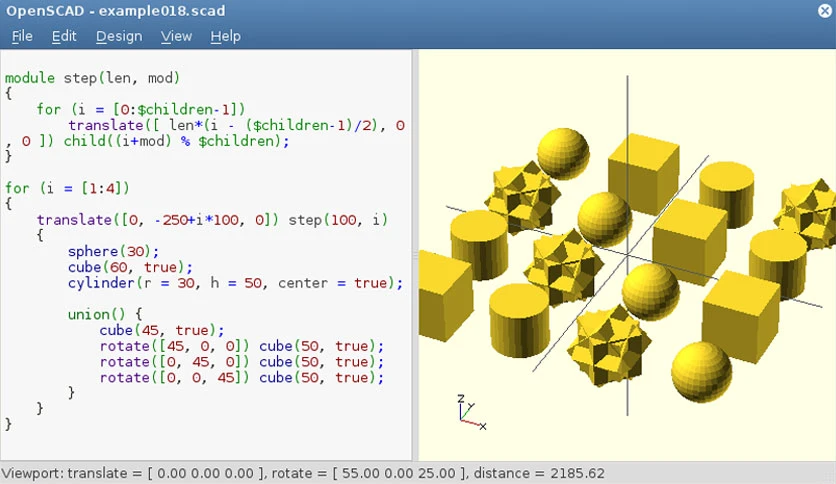Click the 'cylinder(r = 30, h = 50, center = true);' line
This screenshot has height=484, width=836.
[x=235, y=283]
